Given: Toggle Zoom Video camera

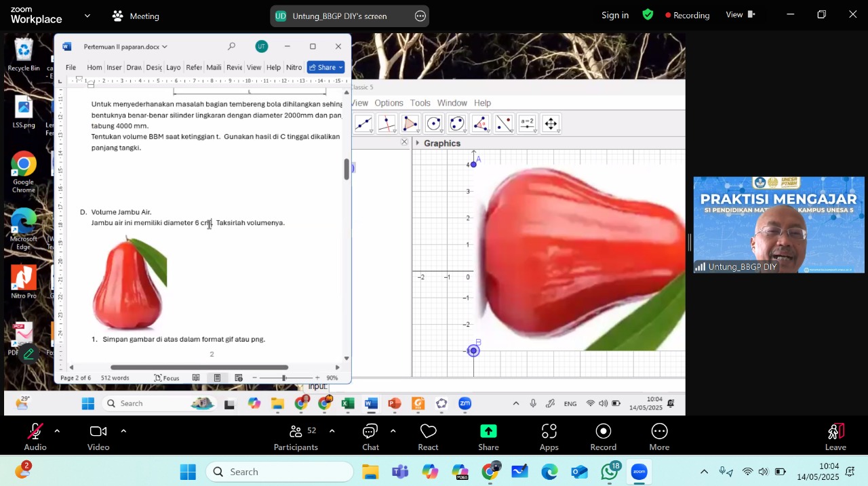Looking at the screenshot, I should (98, 437).
